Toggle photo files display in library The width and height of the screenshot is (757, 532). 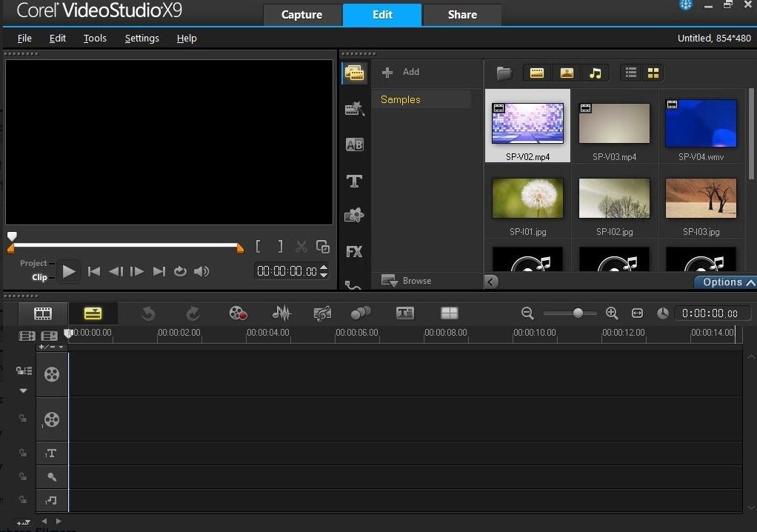tap(567, 73)
